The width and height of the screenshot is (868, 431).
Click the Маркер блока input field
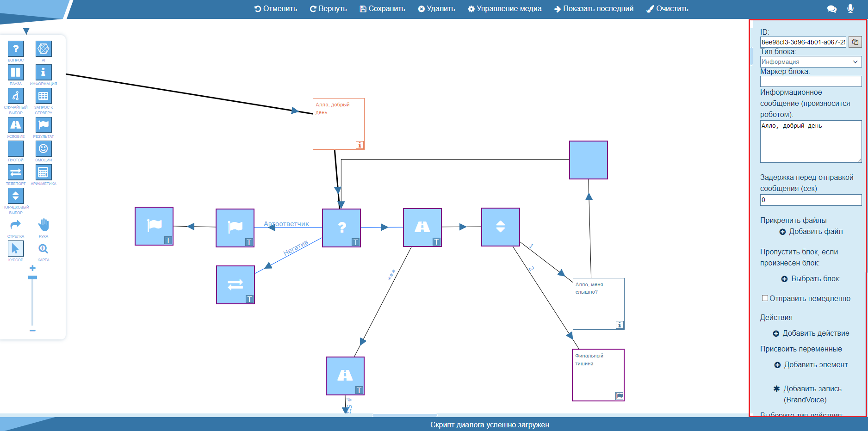pos(811,81)
